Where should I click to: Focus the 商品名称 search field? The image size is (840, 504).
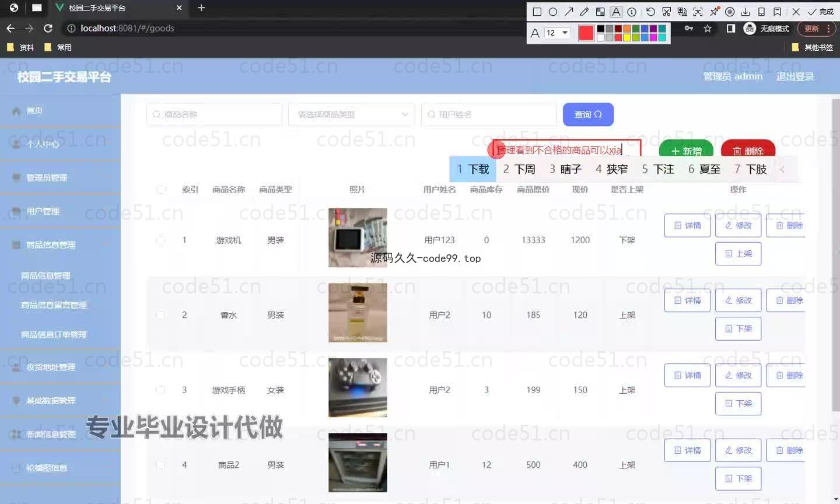tap(214, 114)
